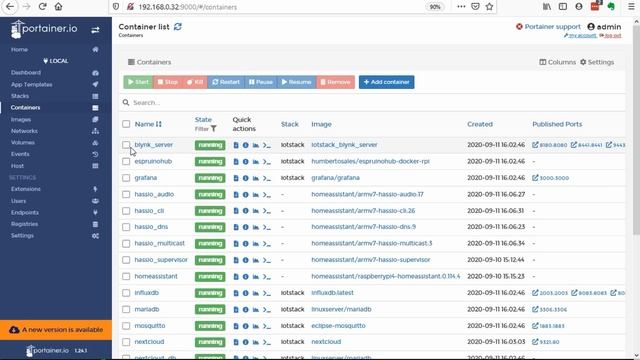Open inspect icon for esprulnohub container
Image resolution: width=640 pixels, height=360 pixels.
coord(245,162)
